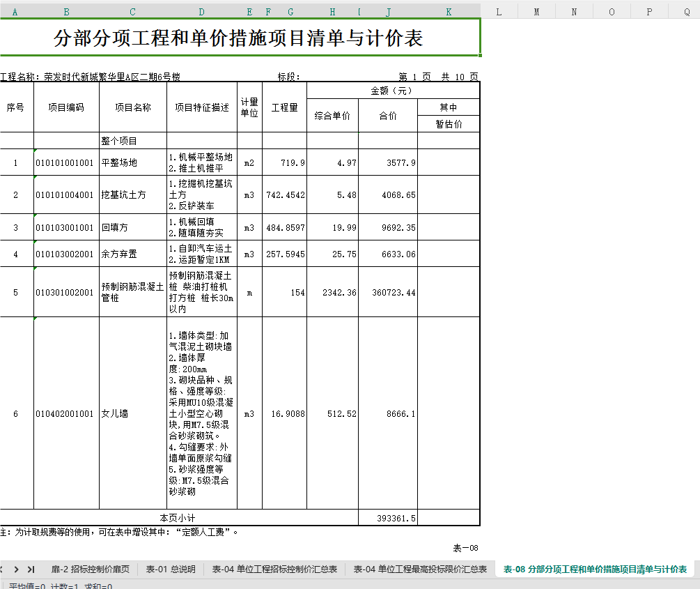This screenshot has height=589, width=700.
Task: Click the 项目特征描述 header cell
Action: coord(202,107)
